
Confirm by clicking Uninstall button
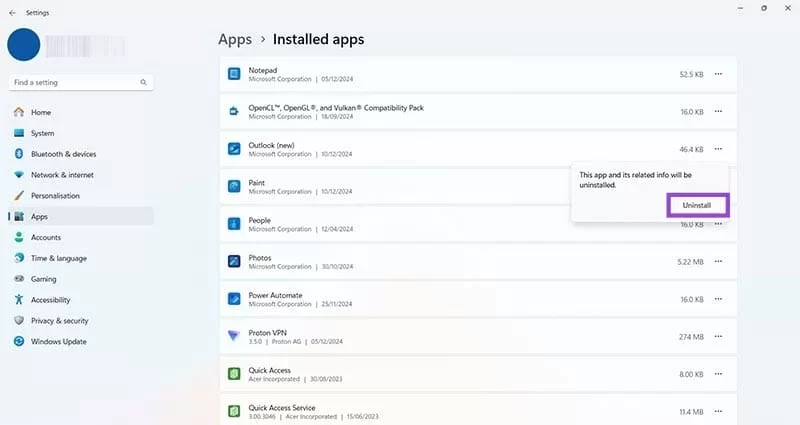point(697,205)
